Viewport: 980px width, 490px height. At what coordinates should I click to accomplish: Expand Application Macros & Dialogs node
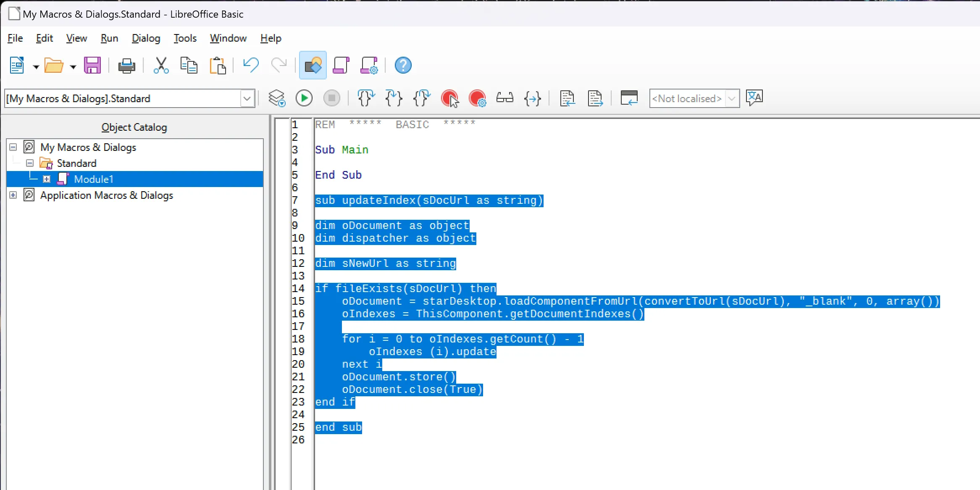(13, 195)
